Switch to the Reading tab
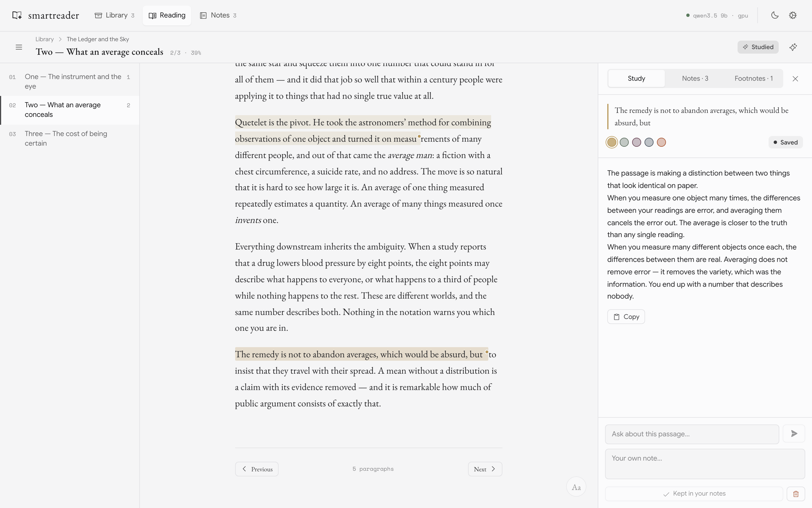Image resolution: width=812 pixels, height=508 pixels. (x=167, y=15)
